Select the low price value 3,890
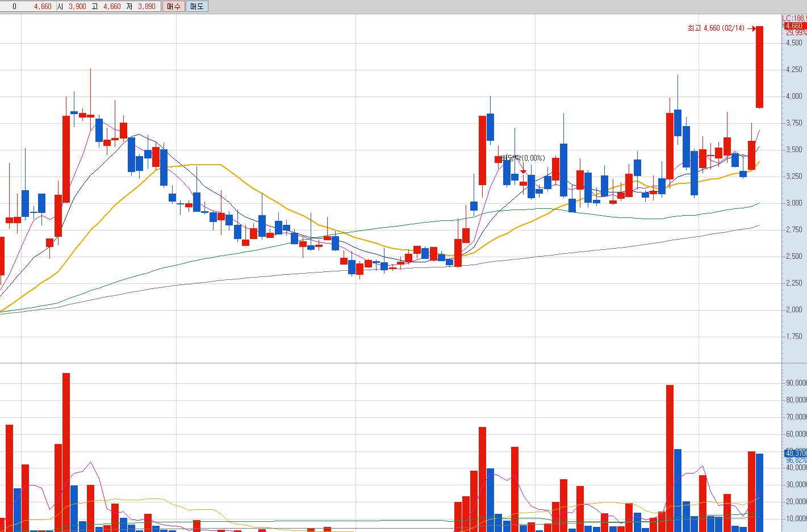 (x=147, y=7)
